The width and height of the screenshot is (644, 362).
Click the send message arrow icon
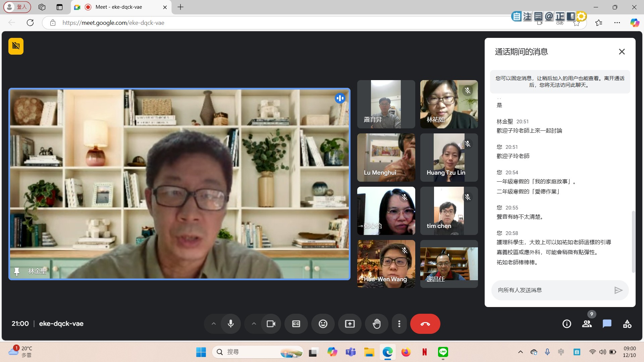[x=618, y=290]
